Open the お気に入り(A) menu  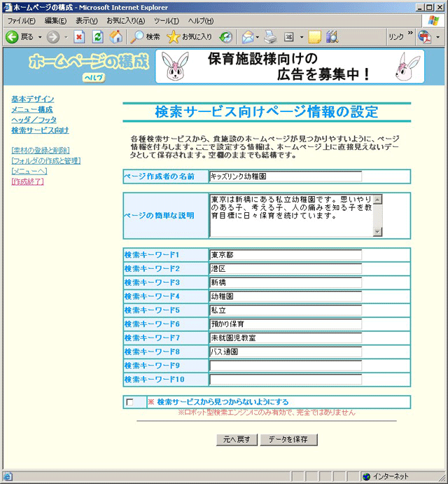coord(125,21)
